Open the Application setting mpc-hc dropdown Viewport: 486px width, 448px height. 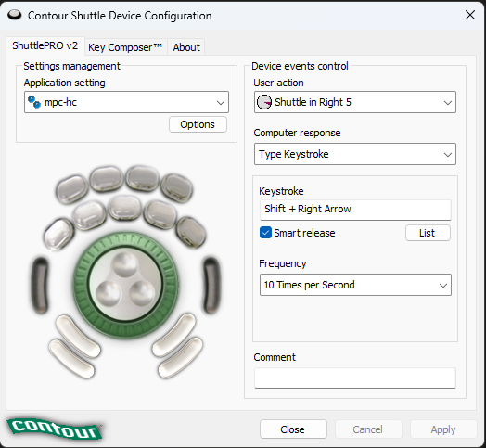(x=126, y=102)
